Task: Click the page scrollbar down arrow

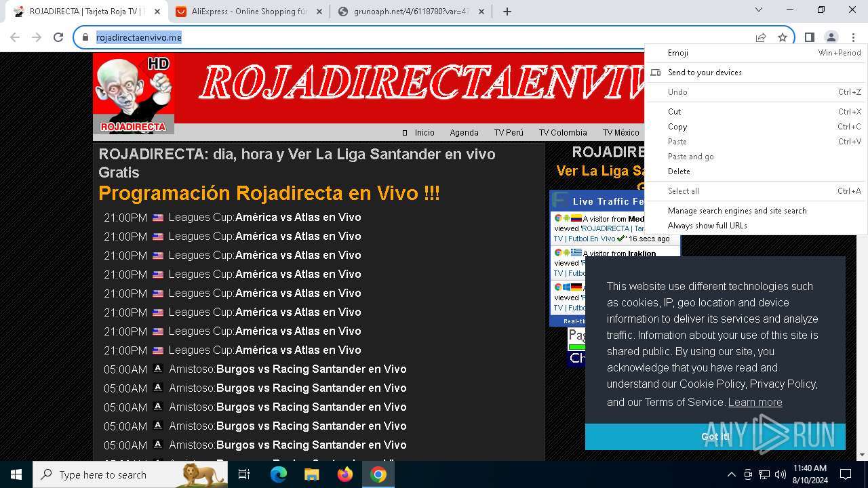Action: (x=862, y=455)
